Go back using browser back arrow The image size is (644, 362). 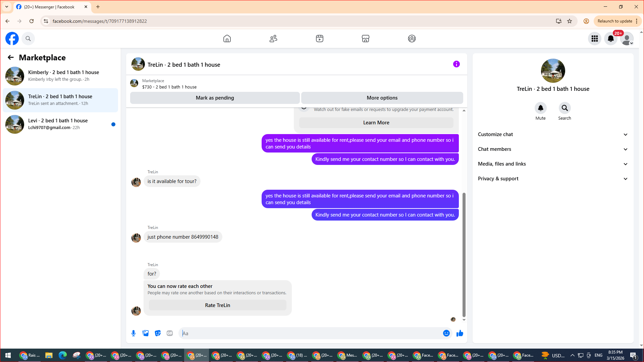click(x=7, y=21)
